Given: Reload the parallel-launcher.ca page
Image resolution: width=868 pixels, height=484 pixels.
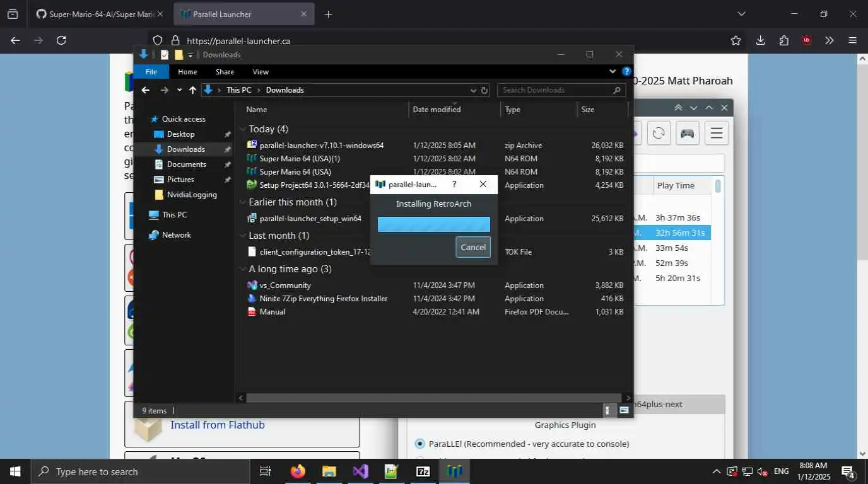Looking at the screenshot, I should click(61, 40).
